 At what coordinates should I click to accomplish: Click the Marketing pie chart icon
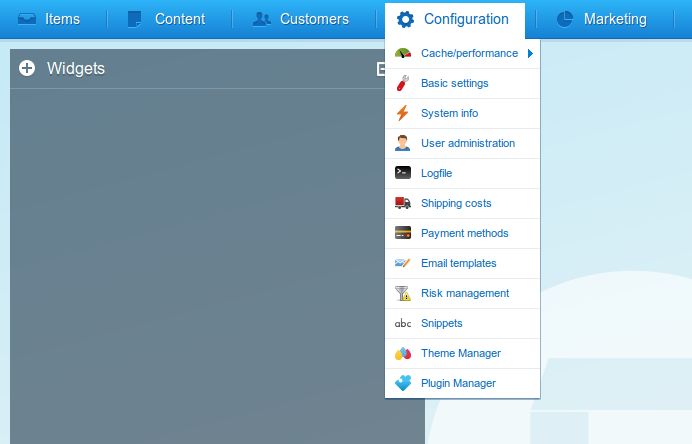[564, 19]
